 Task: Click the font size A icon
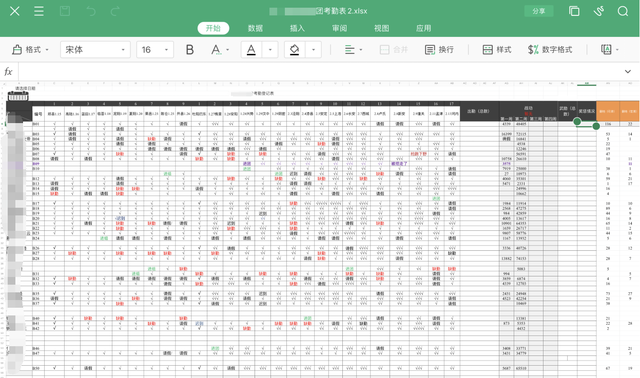point(216,50)
